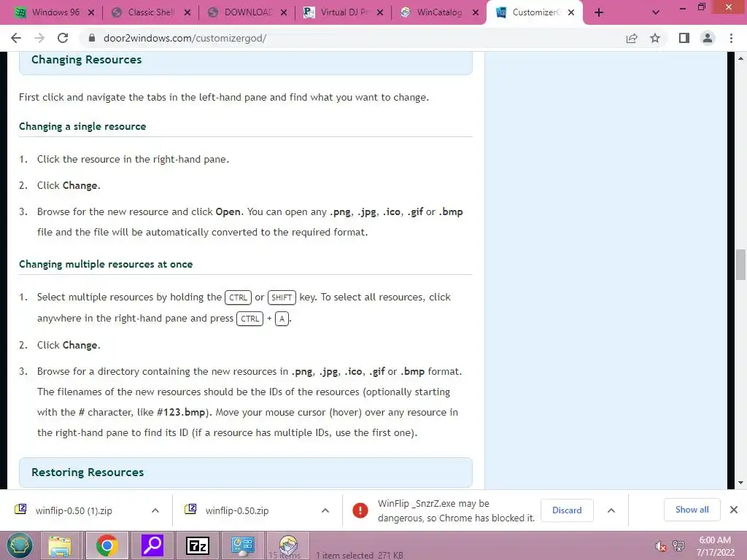
Task: Close the CustomizerGod tab
Action: 571,13
